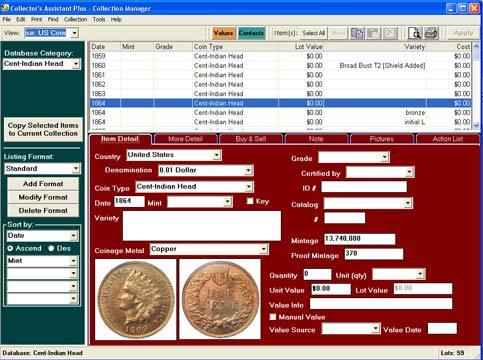The width and height of the screenshot is (483, 360).
Task: Expand the Unit (qty) dropdown
Action: (420, 275)
